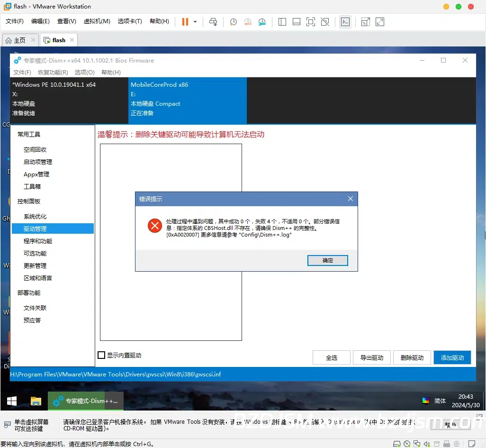Open 工具箱 in the sidebar
This screenshot has height=448, width=486.
(32, 186)
